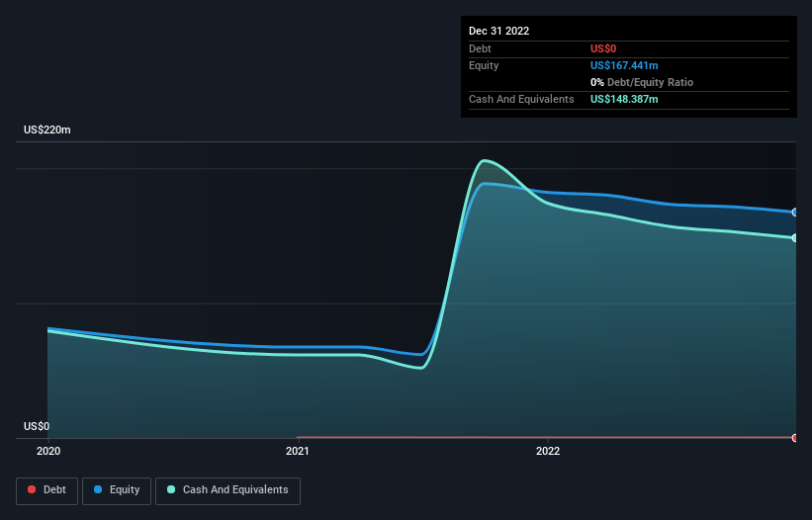The image size is (812, 520).
Task: Click the blue Equity legend dot
Action: [x=98, y=489]
